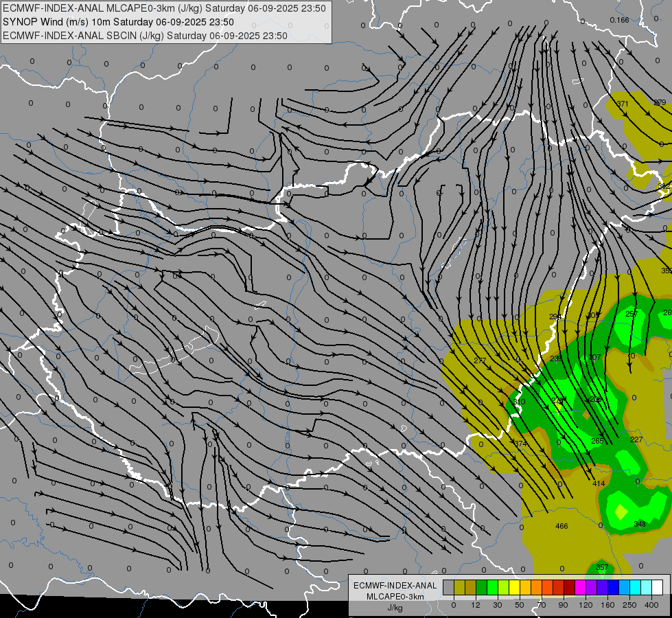Click the map value 310
The width and height of the screenshot is (672, 618).
pyautogui.click(x=519, y=402)
